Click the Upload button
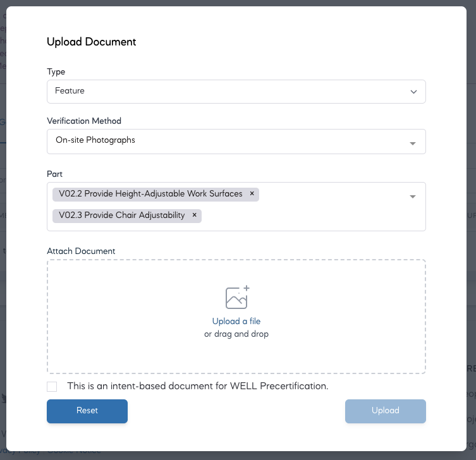Image resolution: width=476 pixels, height=460 pixels. pos(385,411)
